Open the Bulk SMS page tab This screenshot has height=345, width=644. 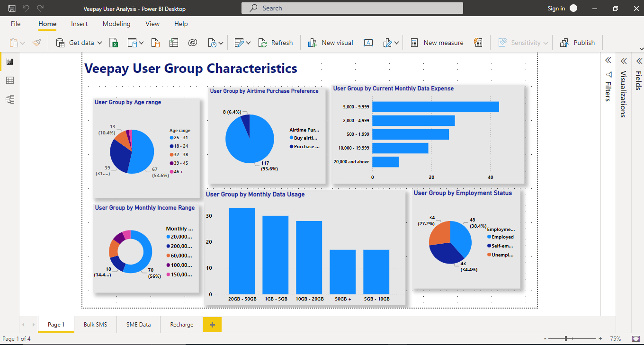pos(96,325)
